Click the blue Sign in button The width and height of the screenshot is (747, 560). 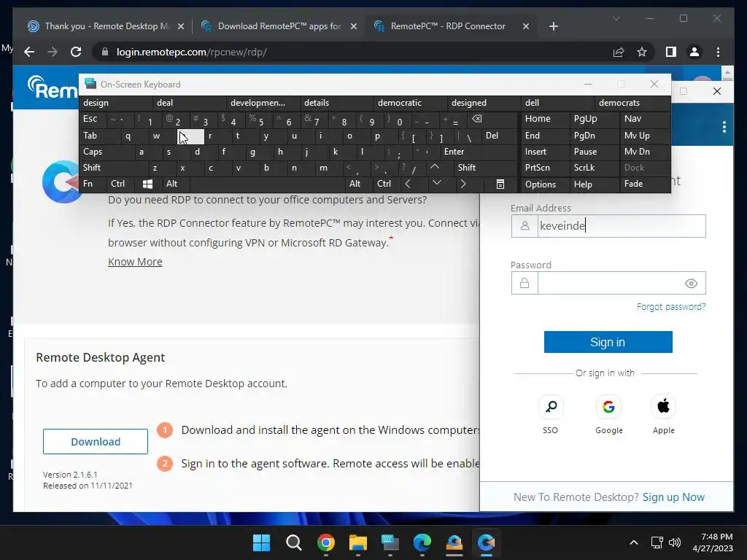[x=608, y=342]
